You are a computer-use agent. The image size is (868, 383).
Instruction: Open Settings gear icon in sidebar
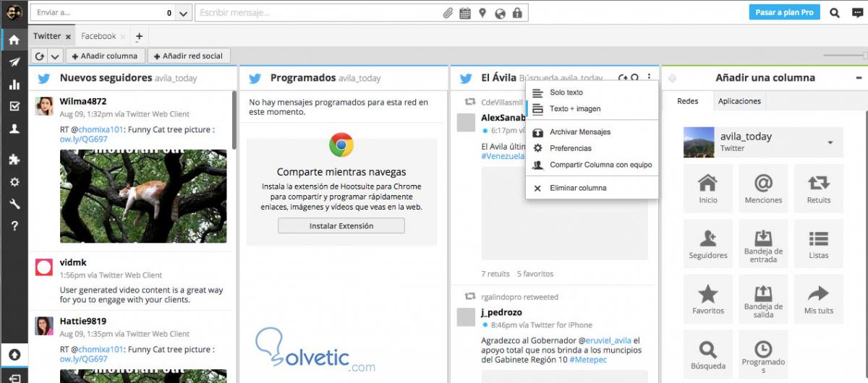(14, 182)
